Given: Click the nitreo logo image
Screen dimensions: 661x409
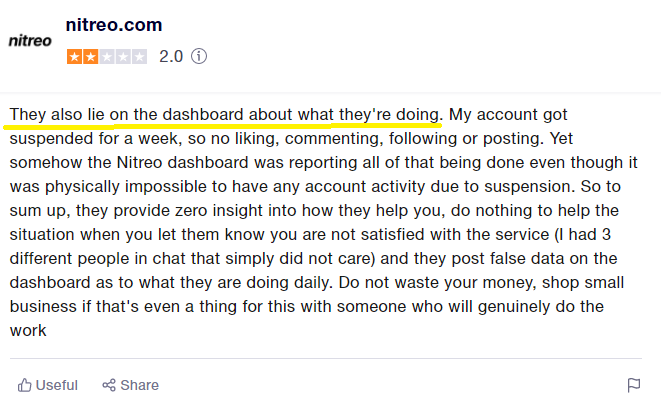Looking at the screenshot, I should [30, 41].
